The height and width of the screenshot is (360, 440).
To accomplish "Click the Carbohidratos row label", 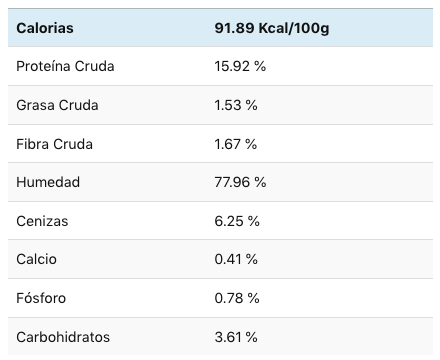I will 63,337.
